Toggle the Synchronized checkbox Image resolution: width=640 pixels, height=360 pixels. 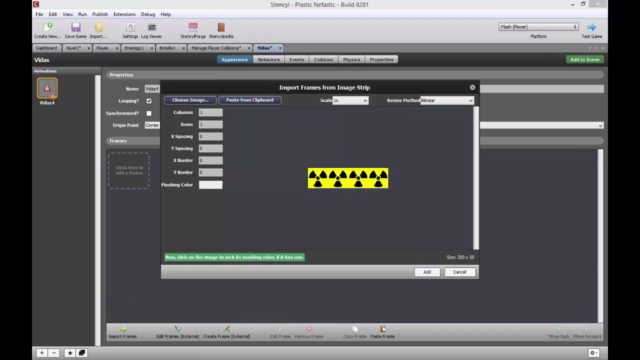pyautogui.click(x=149, y=113)
